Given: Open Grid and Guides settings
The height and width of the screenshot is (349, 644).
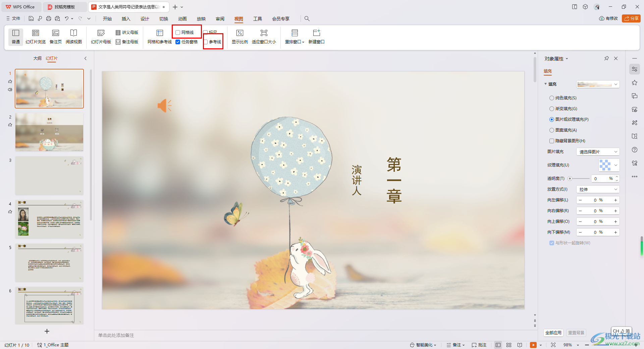Looking at the screenshot, I should (160, 37).
